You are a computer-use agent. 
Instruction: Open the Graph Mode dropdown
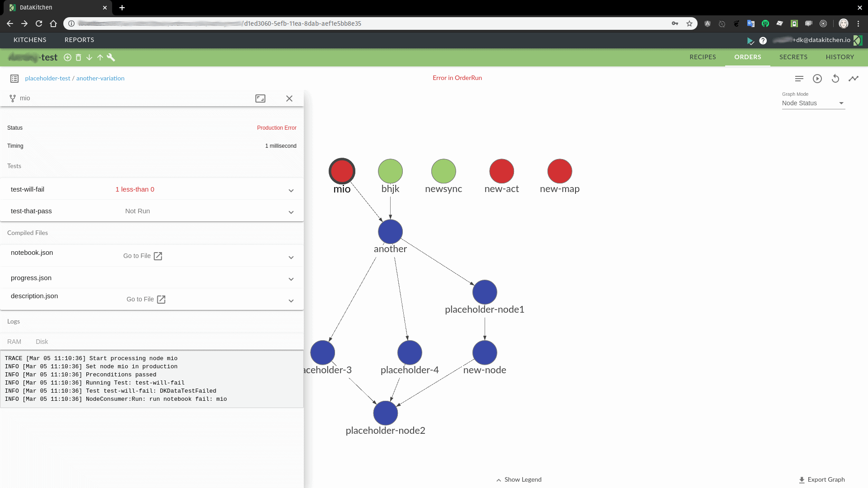(x=813, y=103)
